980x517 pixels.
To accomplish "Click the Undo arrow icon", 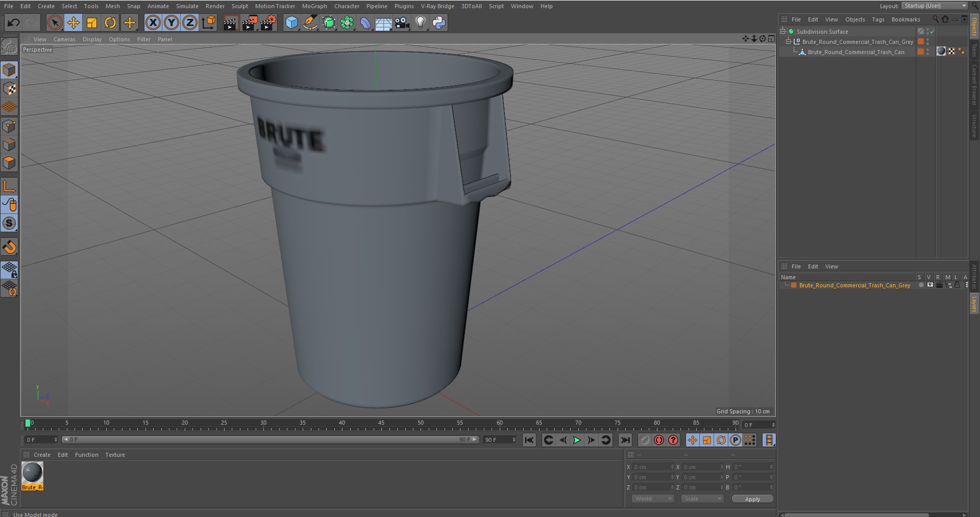I will coord(14,22).
